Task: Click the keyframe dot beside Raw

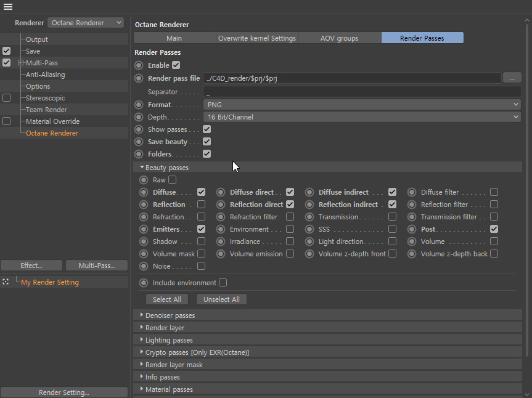Action: (144, 180)
